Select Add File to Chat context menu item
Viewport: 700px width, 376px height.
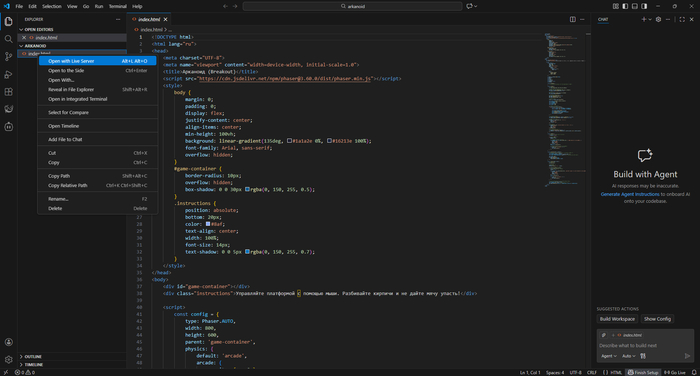[x=97, y=139]
